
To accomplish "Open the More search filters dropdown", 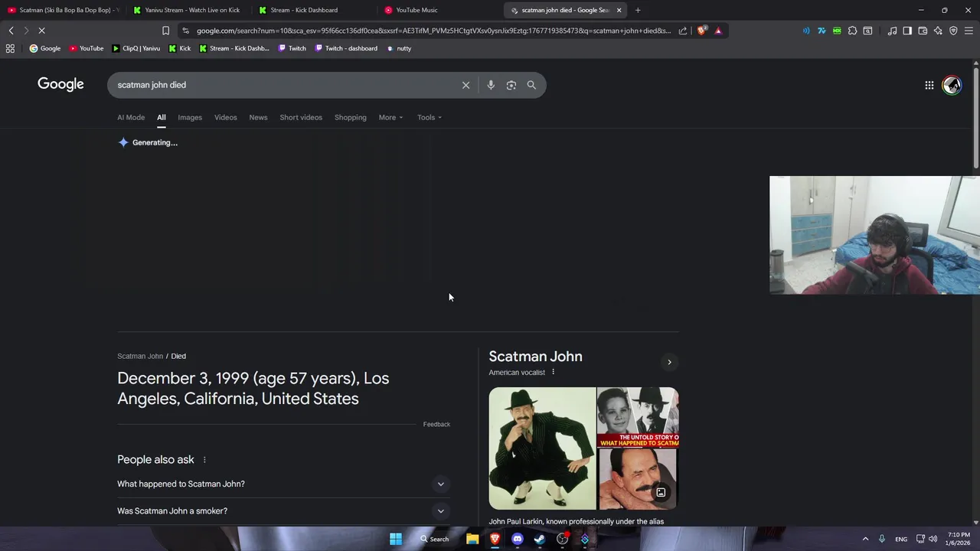I will point(390,117).
